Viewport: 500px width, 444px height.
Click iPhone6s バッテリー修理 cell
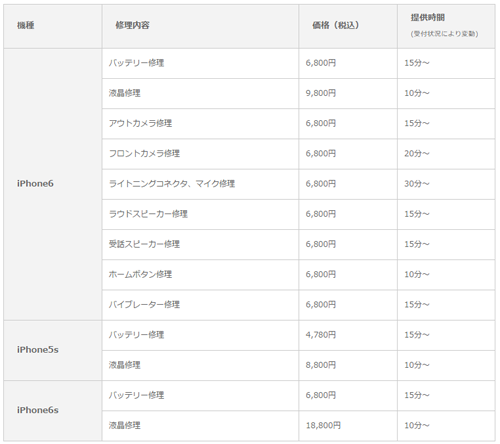coord(200,396)
